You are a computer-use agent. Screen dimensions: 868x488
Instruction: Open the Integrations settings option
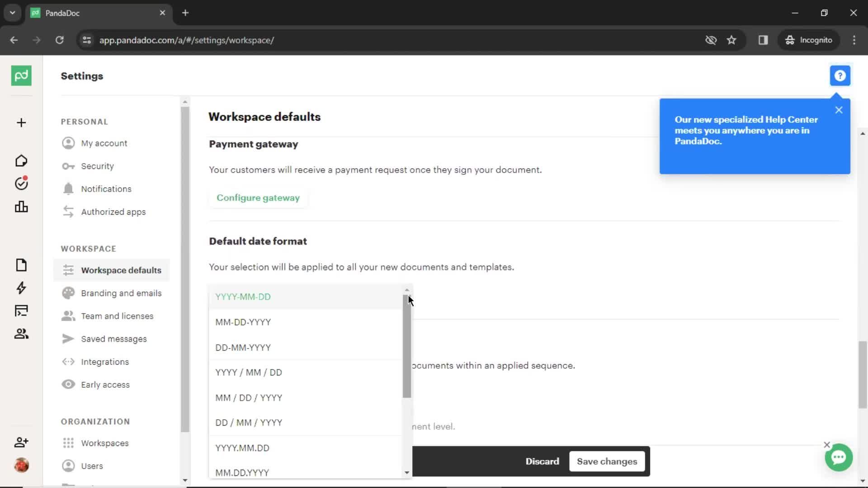click(105, 361)
